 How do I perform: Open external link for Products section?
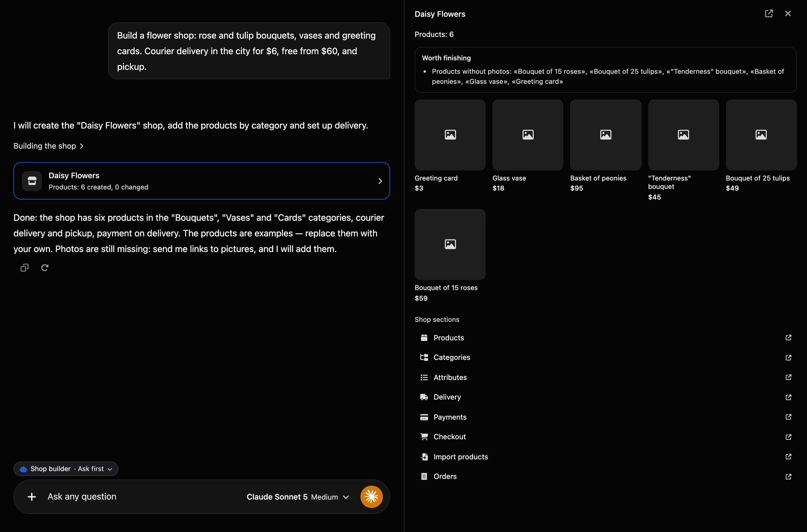tap(788, 338)
